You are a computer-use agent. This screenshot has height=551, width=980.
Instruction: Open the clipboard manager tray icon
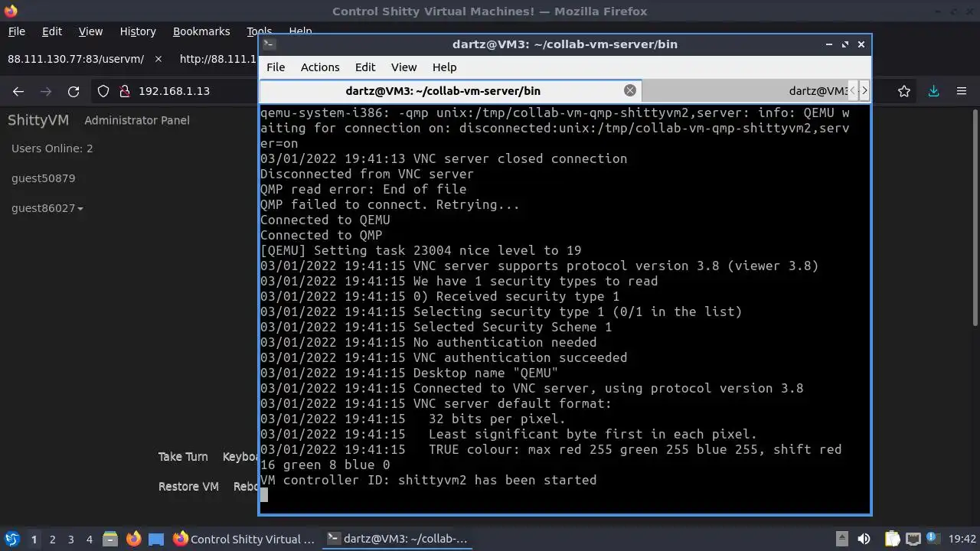[893, 539]
